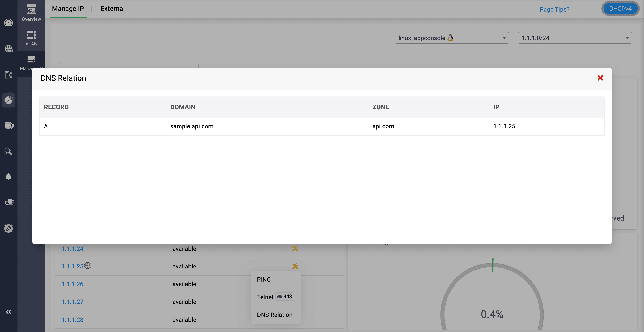This screenshot has width=644, height=332.
Task: Expand the 1.1.1.0/24 subnet dropdown
Action: (575, 38)
